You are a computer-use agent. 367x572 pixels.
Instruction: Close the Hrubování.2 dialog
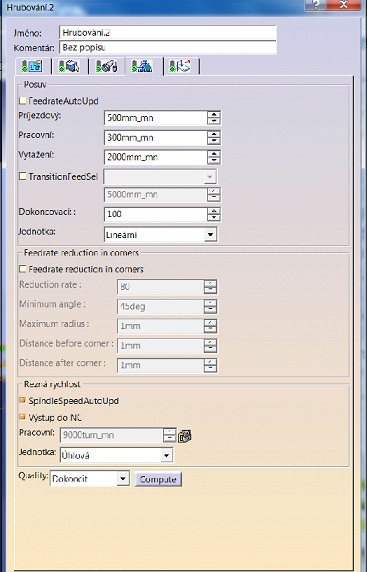343,5
